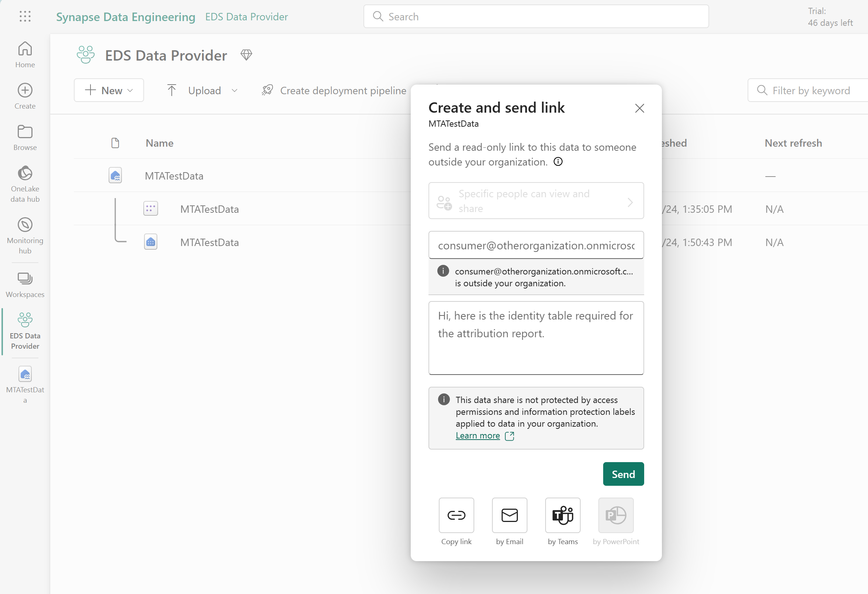
Task: Click the semantic model icon of MTATestData child row
Action: coord(151,208)
